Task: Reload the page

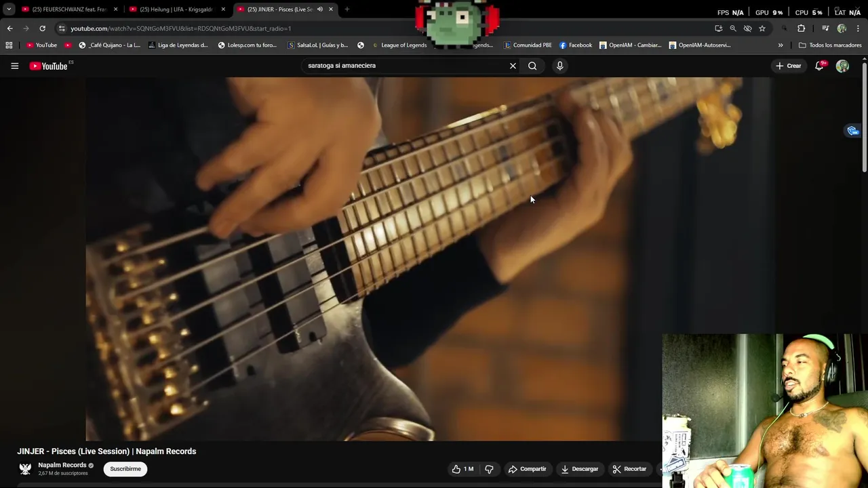Action: click(42, 28)
